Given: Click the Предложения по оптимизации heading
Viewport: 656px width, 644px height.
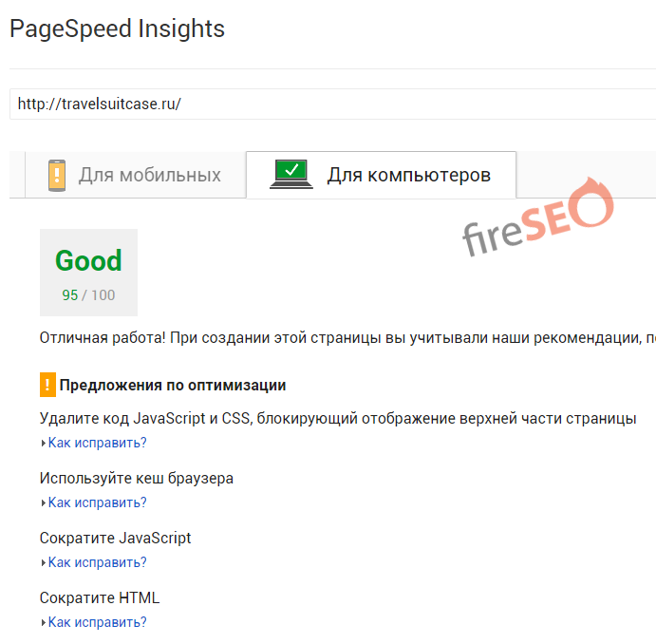Looking at the screenshot, I should (173, 386).
